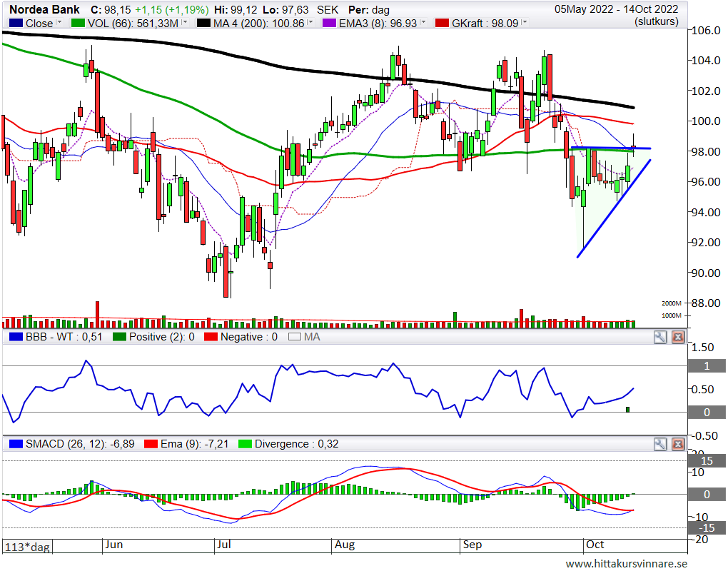Click the 'Positive (2): 0' label
Image resolution: width=728 pixels, height=571 pixels.
[x=161, y=337]
